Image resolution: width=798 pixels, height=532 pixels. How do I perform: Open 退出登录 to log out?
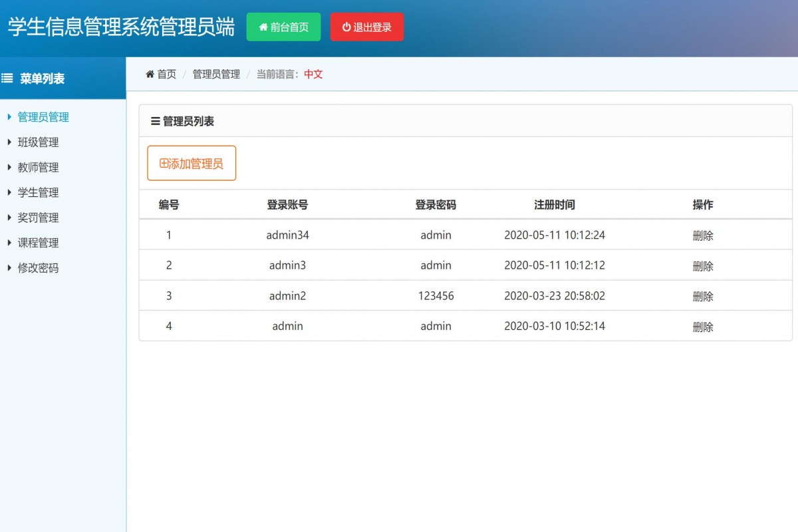[367, 27]
